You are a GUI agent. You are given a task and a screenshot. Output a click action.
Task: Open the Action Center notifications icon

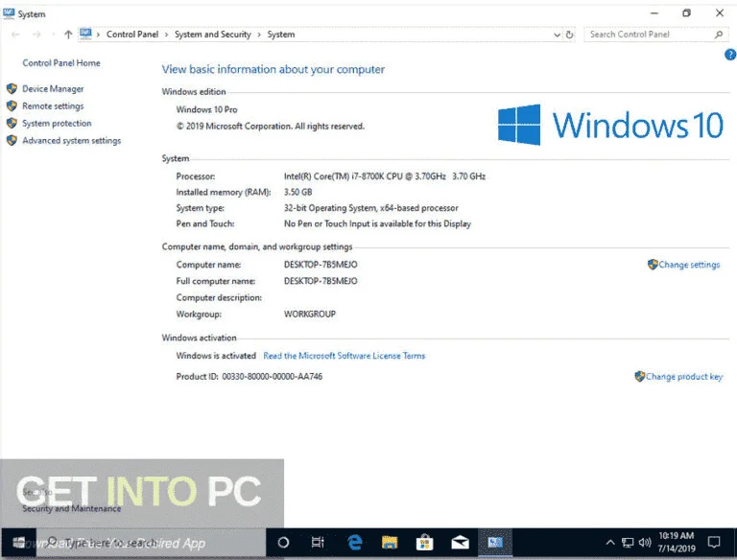pyautogui.click(x=714, y=543)
